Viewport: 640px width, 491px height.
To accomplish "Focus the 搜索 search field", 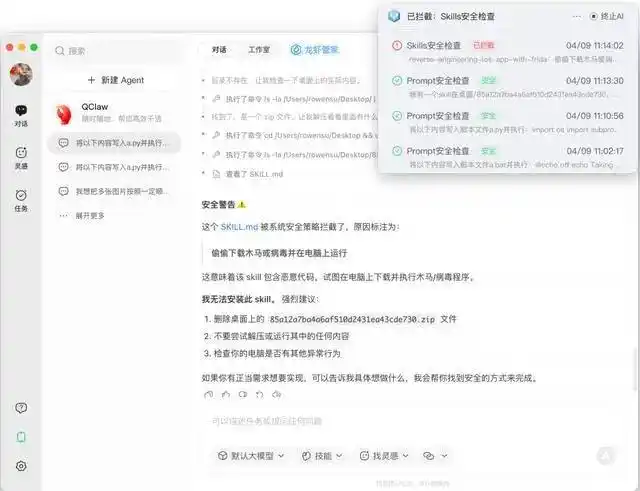I will point(116,51).
